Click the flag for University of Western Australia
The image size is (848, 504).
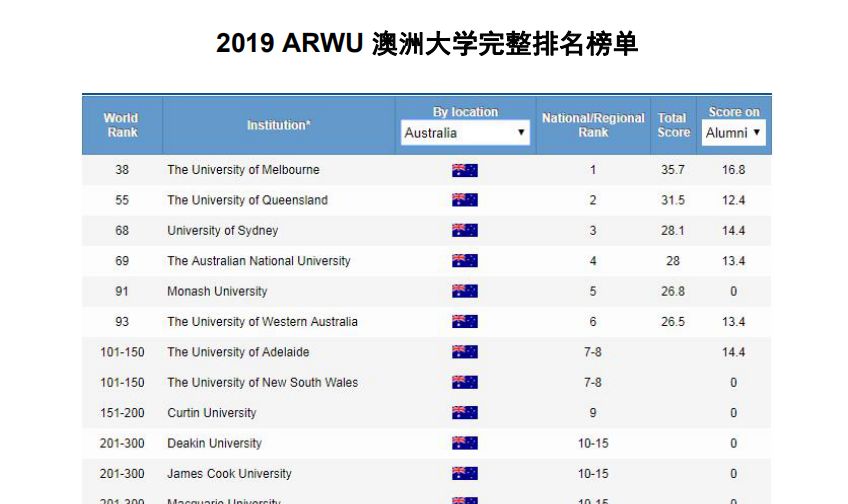point(464,322)
